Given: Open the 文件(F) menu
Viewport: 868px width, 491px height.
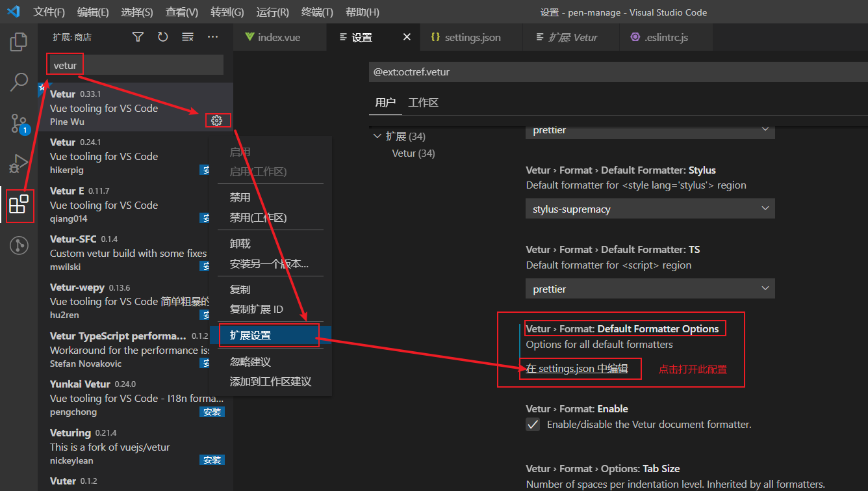Looking at the screenshot, I should click(49, 12).
